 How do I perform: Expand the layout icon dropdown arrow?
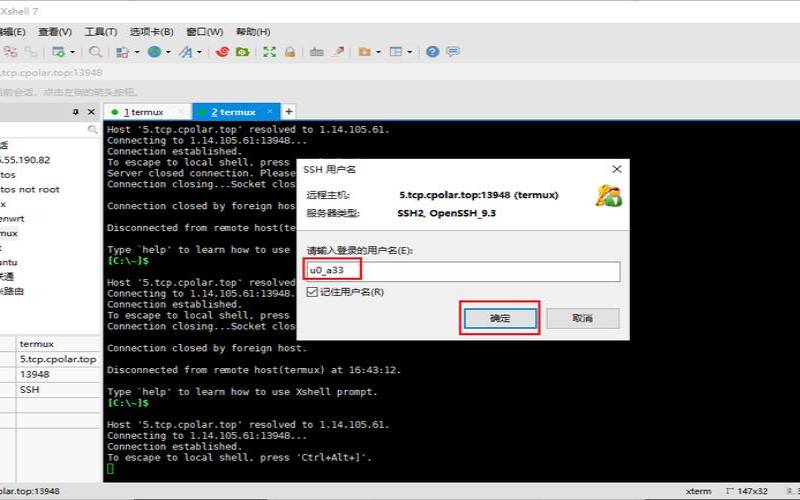tap(409, 52)
